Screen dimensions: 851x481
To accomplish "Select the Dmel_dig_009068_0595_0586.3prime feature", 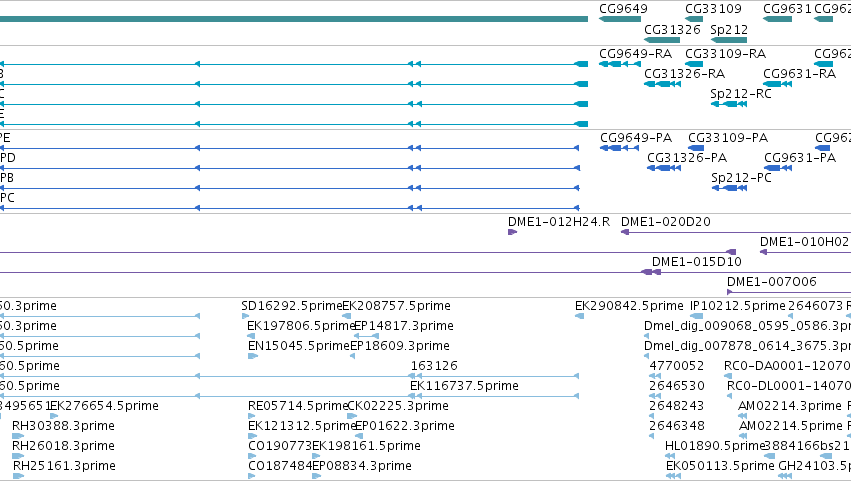I will [x=646, y=337].
